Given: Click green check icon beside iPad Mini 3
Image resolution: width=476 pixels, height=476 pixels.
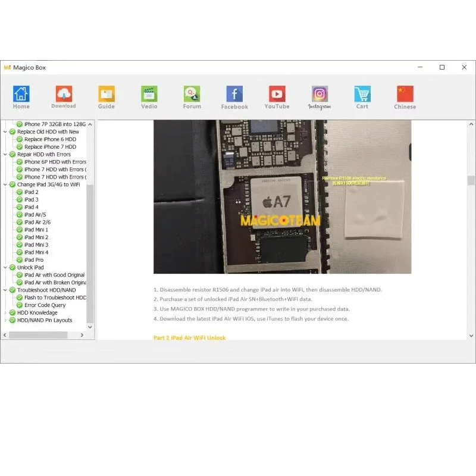Looking at the screenshot, I should [x=20, y=245].
